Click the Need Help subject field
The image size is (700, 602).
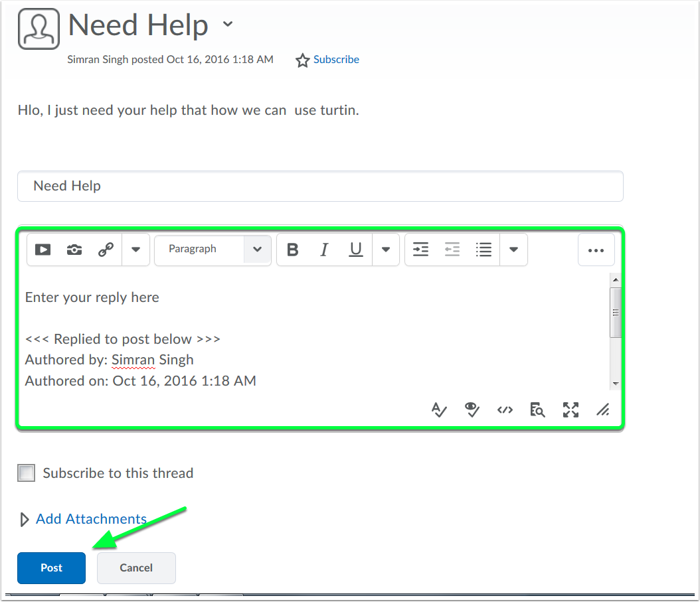(320, 186)
